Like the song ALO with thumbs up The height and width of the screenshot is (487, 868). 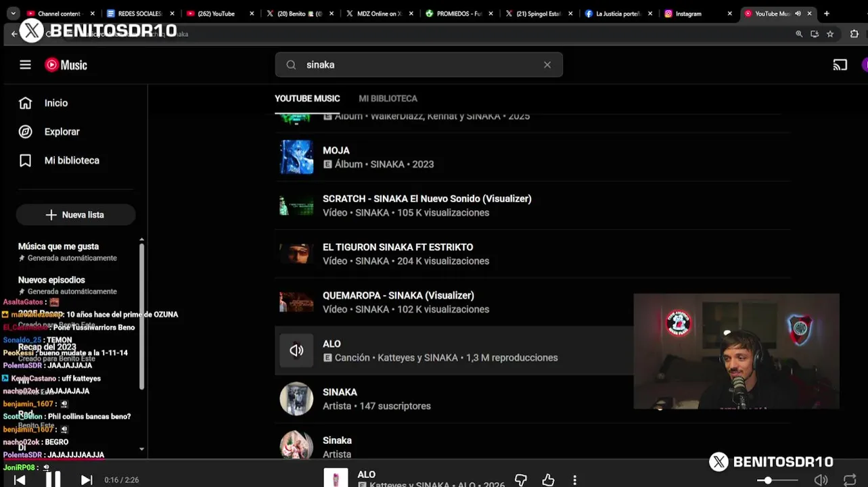548,480
